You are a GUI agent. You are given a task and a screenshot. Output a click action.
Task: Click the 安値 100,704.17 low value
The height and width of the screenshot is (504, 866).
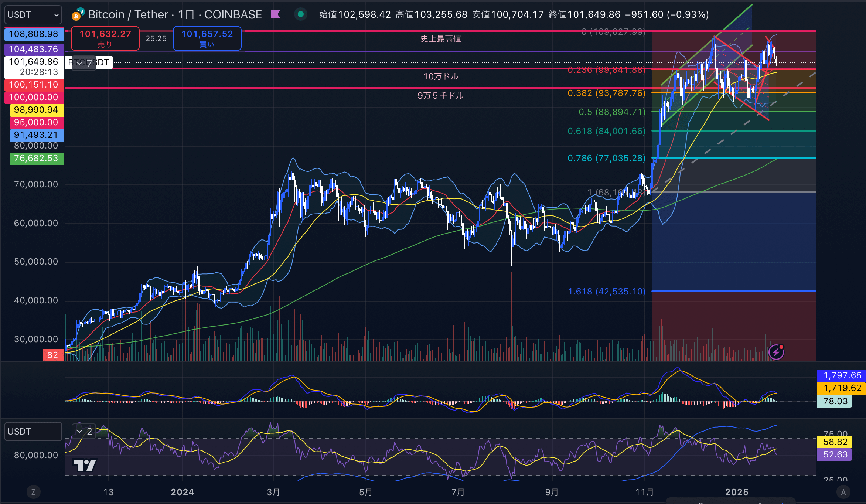[x=508, y=14]
